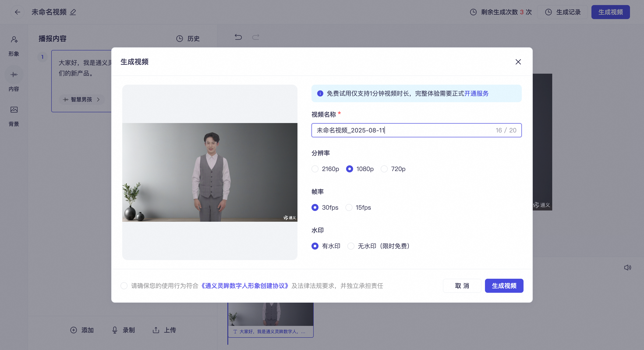This screenshot has width=644, height=350.
Task: Select 1080p resolution
Action: (x=360, y=169)
